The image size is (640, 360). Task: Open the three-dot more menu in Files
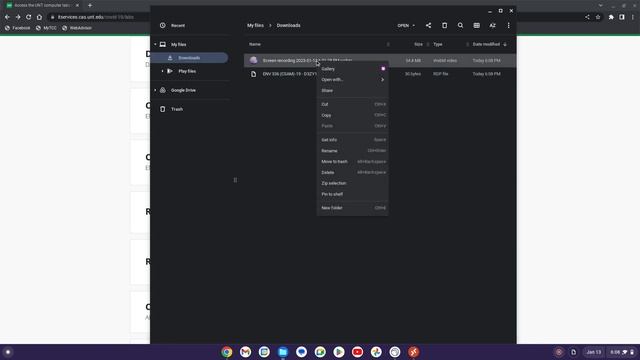click(509, 25)
